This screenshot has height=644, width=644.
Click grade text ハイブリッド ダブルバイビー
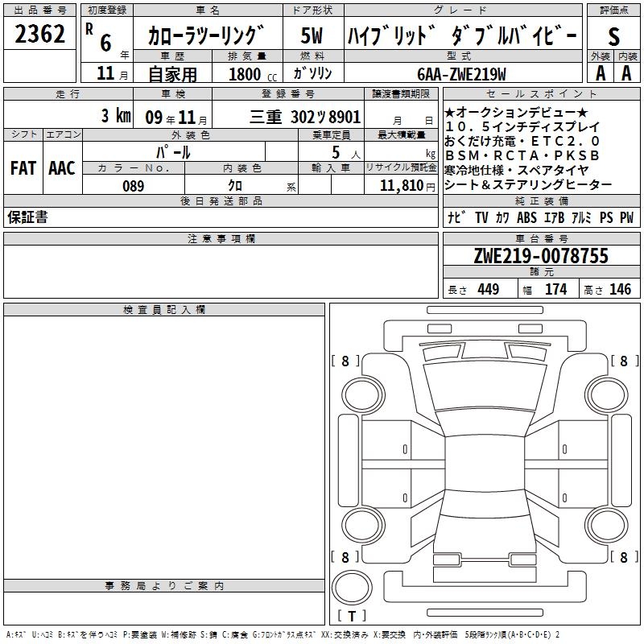pos(462,35)
